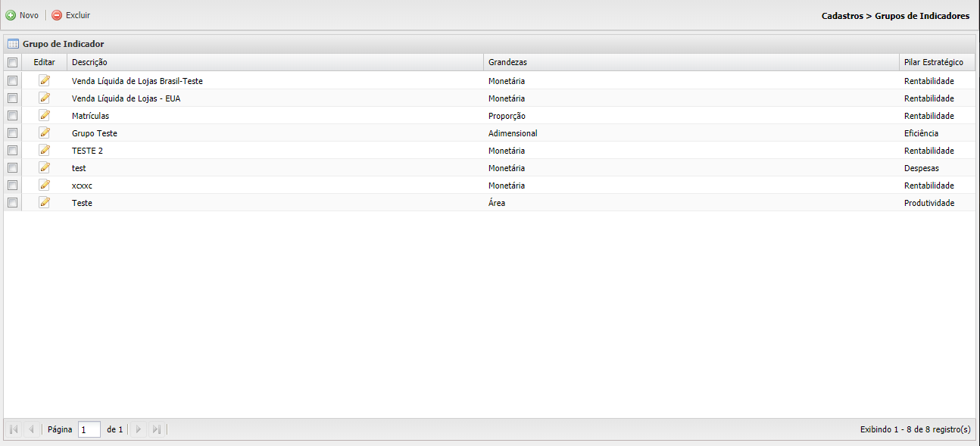Image resolution: width=980 pixels, height=446 pixels.
Task: Edit Venda Líquida de Lojas - EUA
Action: [45, 98]
